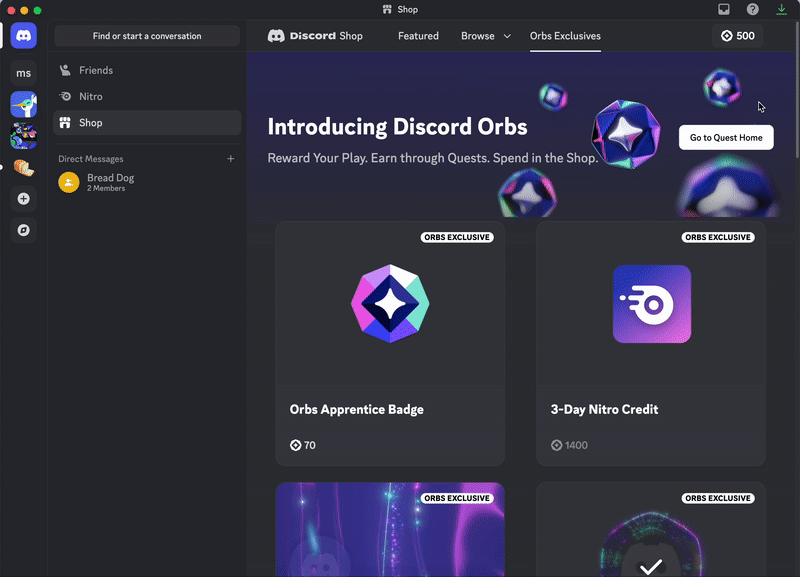Click the find conversation search field
The width and height of the screenshot is (800, 577).
pyautogui.click(x=147, y=35)
